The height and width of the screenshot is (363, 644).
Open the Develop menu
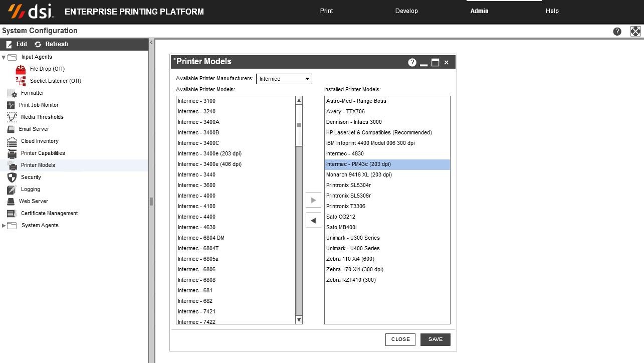click(406, 11)
